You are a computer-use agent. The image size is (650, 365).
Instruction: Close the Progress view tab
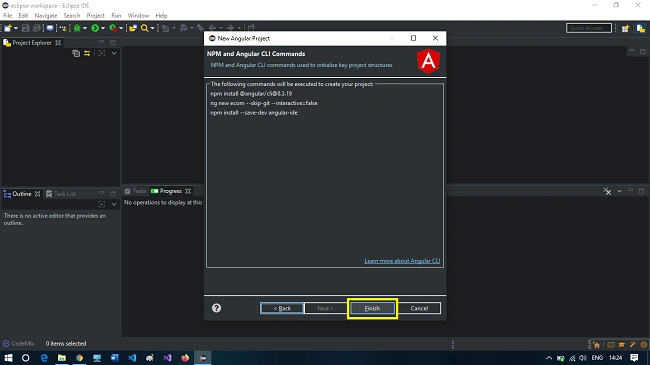188,191
